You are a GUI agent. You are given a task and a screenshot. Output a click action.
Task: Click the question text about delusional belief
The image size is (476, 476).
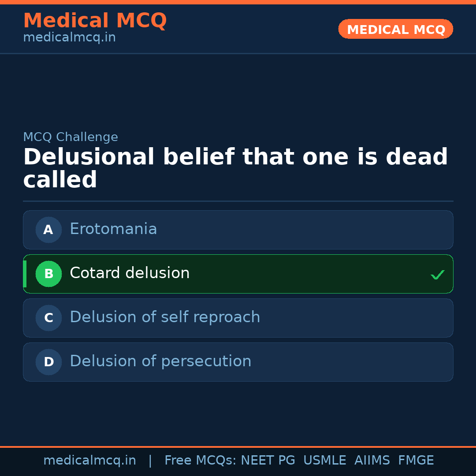235,168
